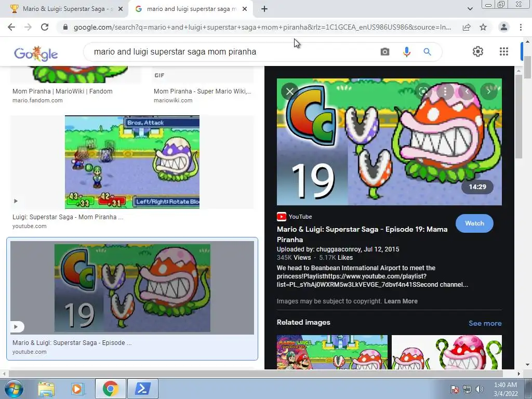This screenshot has height=399, width=532.
Task: Search by image using camera icon
Action: click(385, 52)
